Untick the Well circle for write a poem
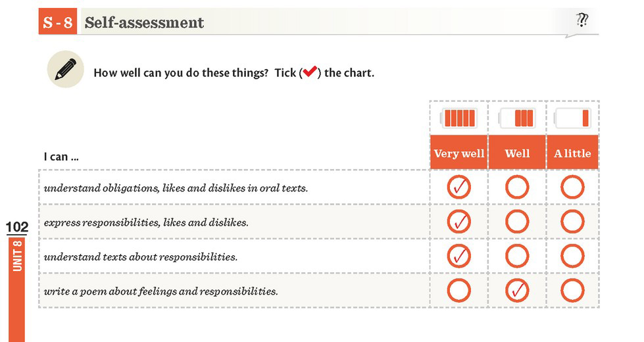The height and width of the screenshot is (342, 644). pyautogui.click(x=517, y=291)
